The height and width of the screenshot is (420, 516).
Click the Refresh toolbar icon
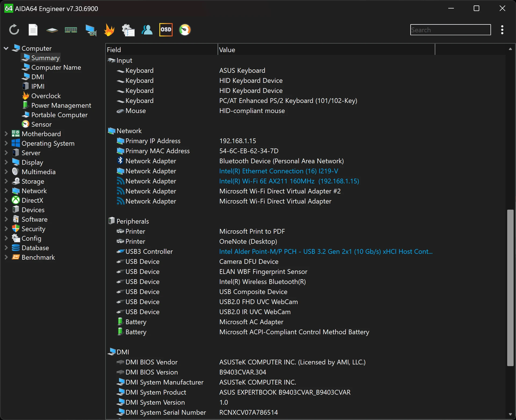(14, 30)
